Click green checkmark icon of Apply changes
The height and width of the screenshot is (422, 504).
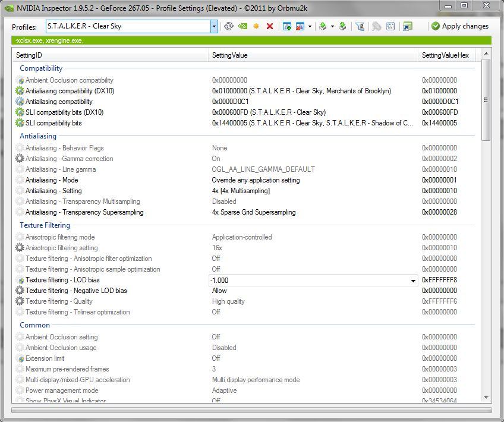[x=436, y=26]
